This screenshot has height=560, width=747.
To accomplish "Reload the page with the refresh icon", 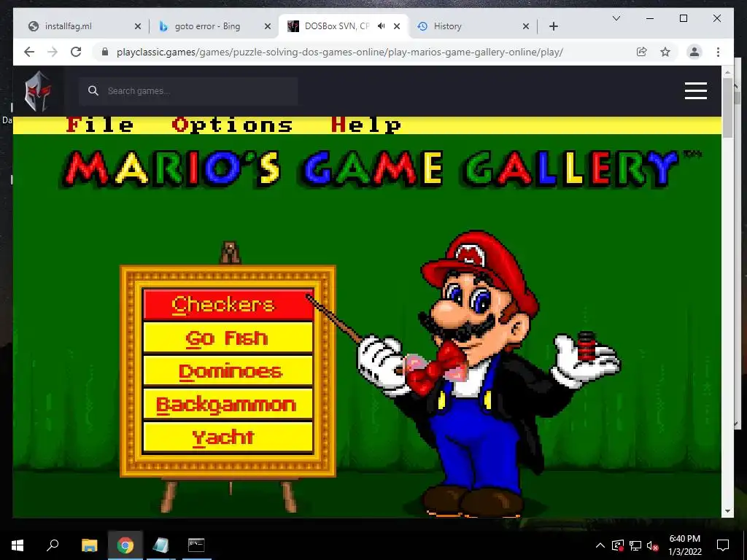I will 76,52.
